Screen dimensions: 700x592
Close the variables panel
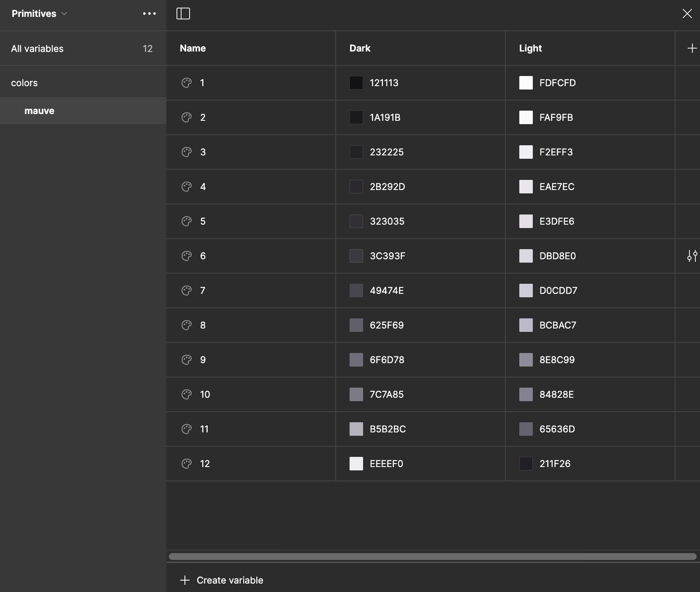click(687, 14)
